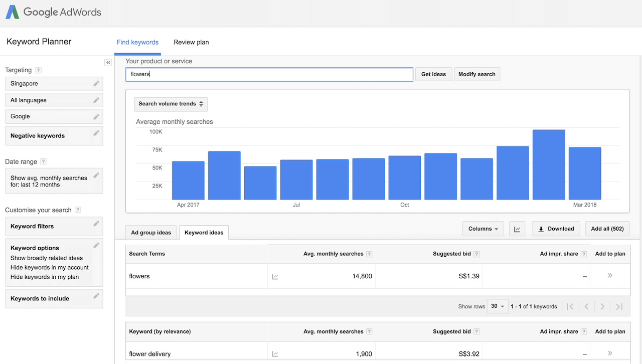Click the S$1.39 suggested bid

coord(469,276)
